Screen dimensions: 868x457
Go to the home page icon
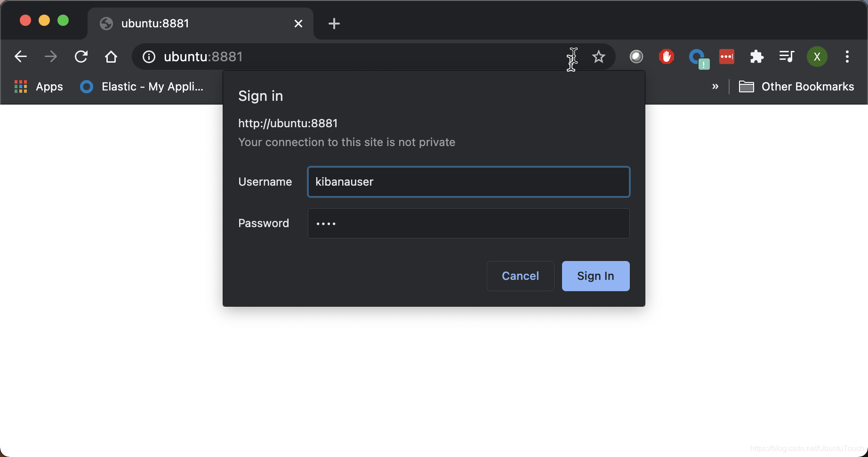tap(111, 57)
